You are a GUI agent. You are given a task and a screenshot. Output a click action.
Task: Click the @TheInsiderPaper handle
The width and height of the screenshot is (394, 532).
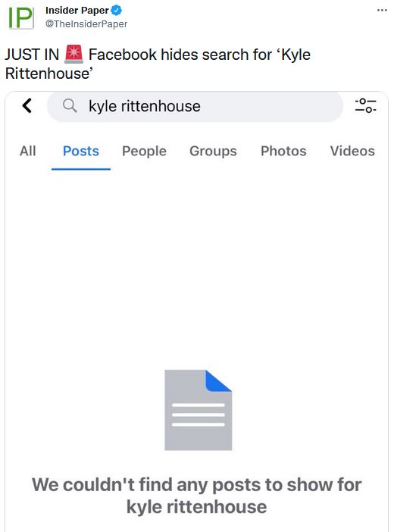tap(86, 23)
